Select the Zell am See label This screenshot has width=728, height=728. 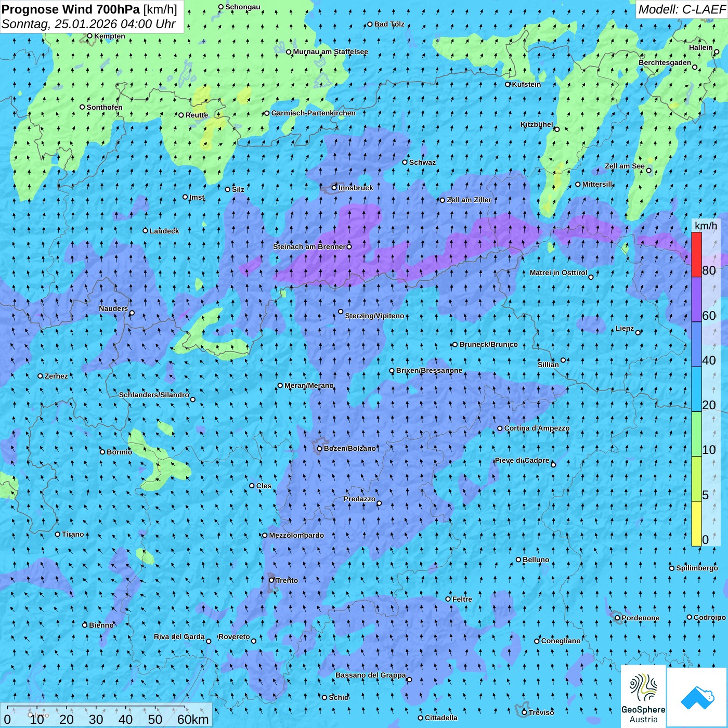625,166
